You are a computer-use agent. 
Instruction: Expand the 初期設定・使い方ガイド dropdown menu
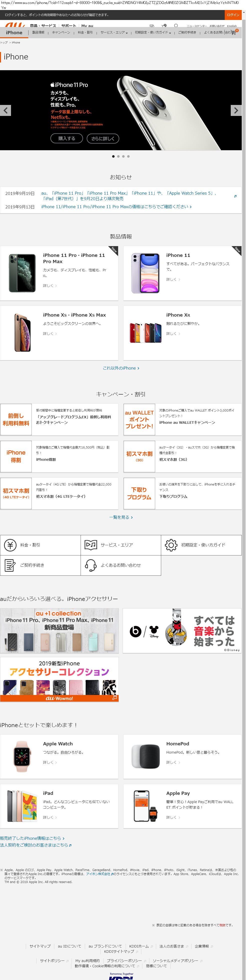pos(153,33)
